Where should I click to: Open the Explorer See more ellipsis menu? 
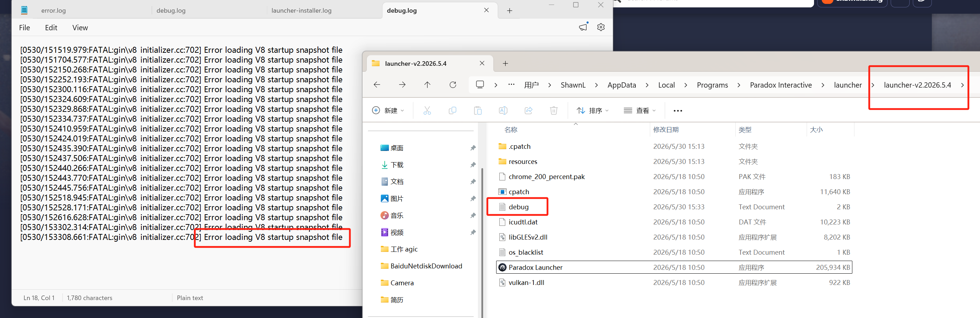[x=678, y=111]
